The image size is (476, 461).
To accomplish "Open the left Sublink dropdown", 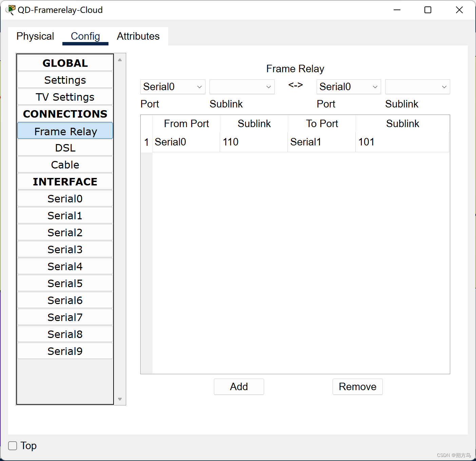I will pos(242,87).
